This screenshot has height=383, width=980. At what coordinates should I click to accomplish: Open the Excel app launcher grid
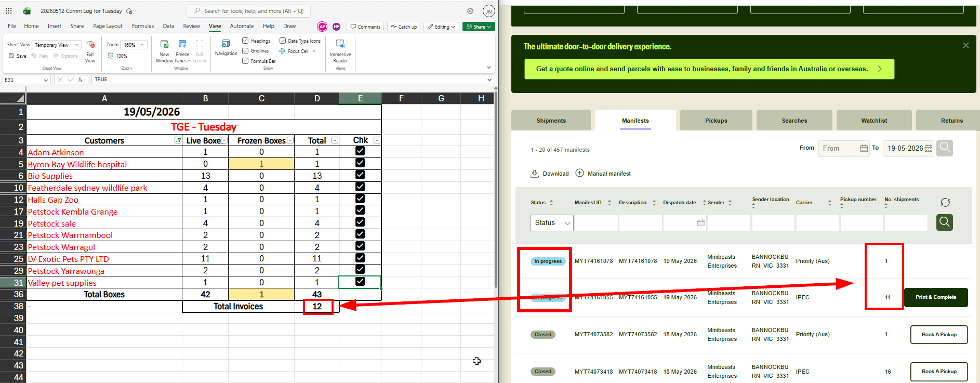click(9, 10)
